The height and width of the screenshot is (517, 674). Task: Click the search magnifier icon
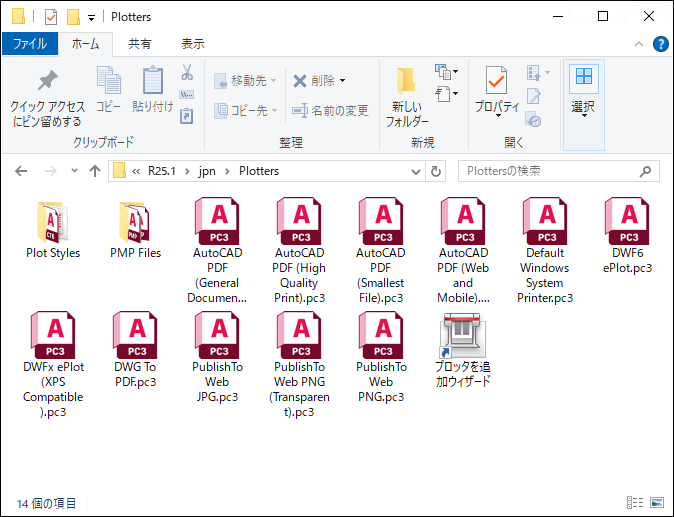645,171
